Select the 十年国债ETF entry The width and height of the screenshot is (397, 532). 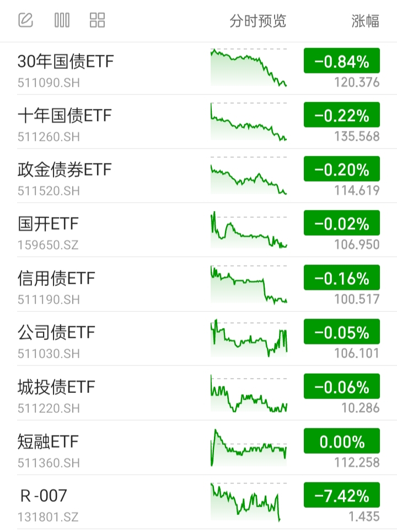(x=198, y=122)
